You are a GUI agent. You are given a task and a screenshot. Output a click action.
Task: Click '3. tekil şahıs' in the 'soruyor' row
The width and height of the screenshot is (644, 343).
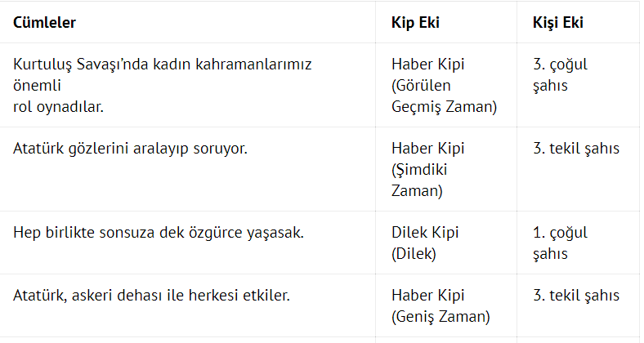pos(575,149)
